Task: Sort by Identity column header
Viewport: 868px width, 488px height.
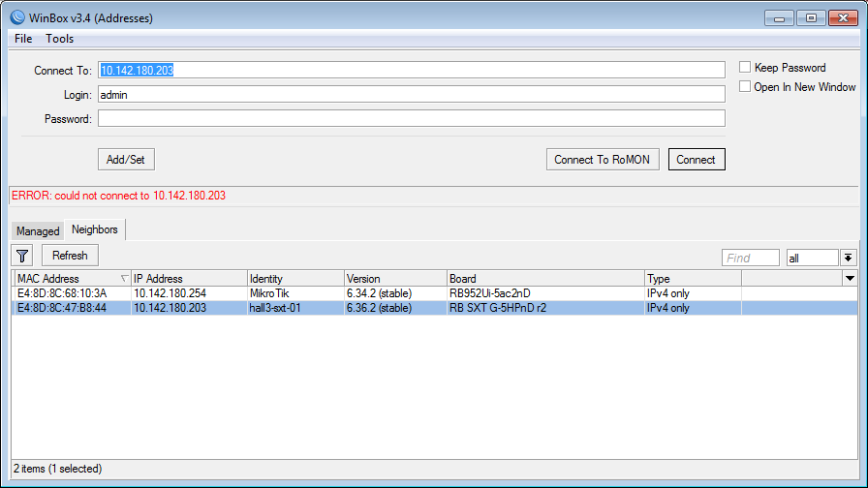Action: coord(295,278)
